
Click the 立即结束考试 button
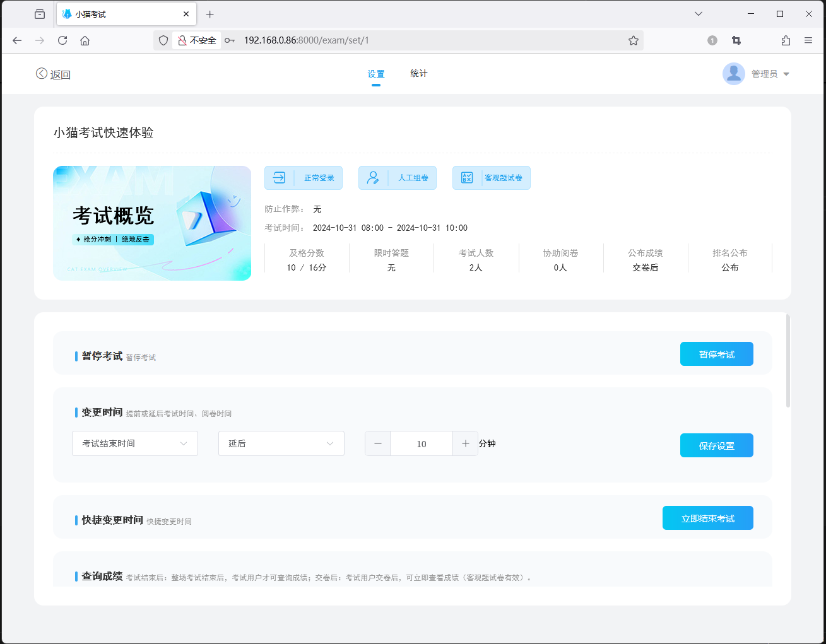[708, 518]
